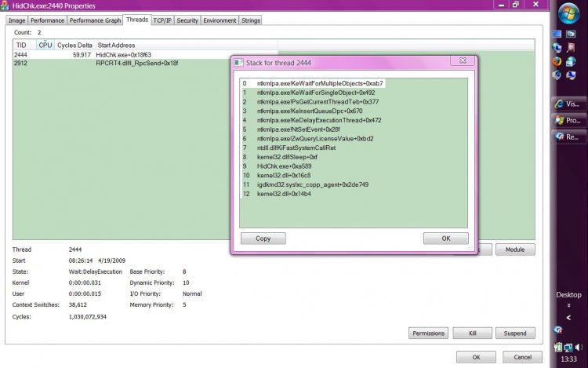Click the network tray icon
The width and height of the screenshot is (588, 368).
568,348
